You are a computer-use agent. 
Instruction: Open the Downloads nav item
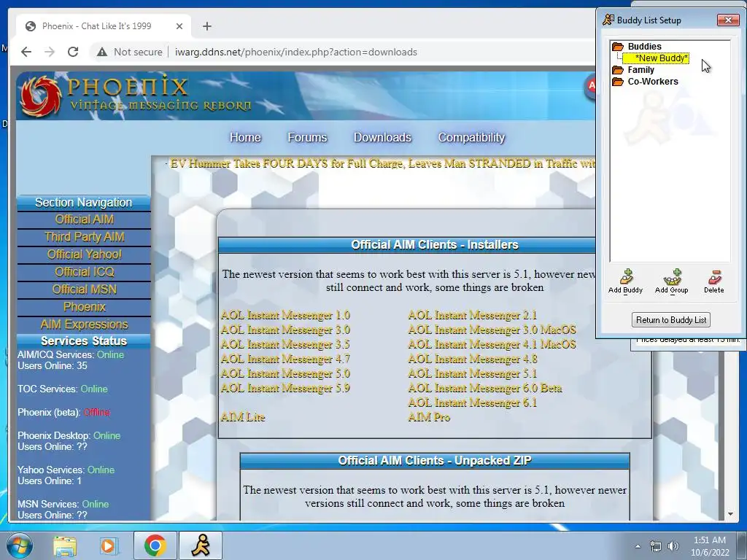[382, 138]
